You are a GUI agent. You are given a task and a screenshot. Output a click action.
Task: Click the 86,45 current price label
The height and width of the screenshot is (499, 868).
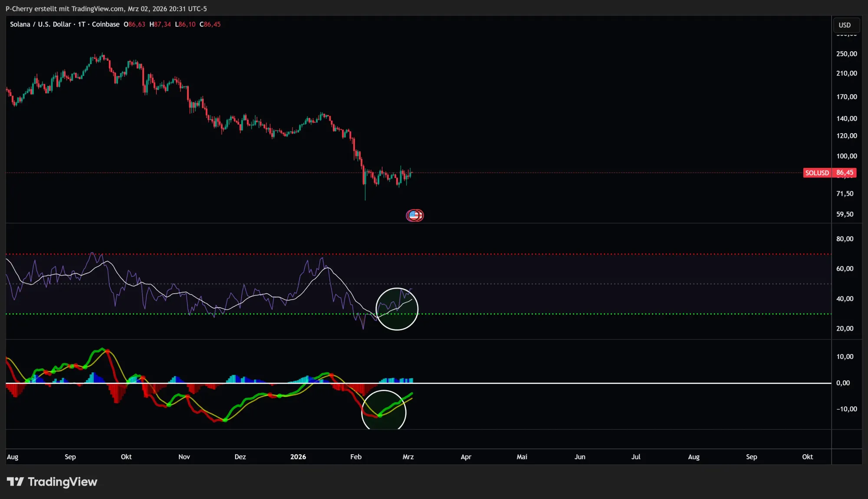845,173
